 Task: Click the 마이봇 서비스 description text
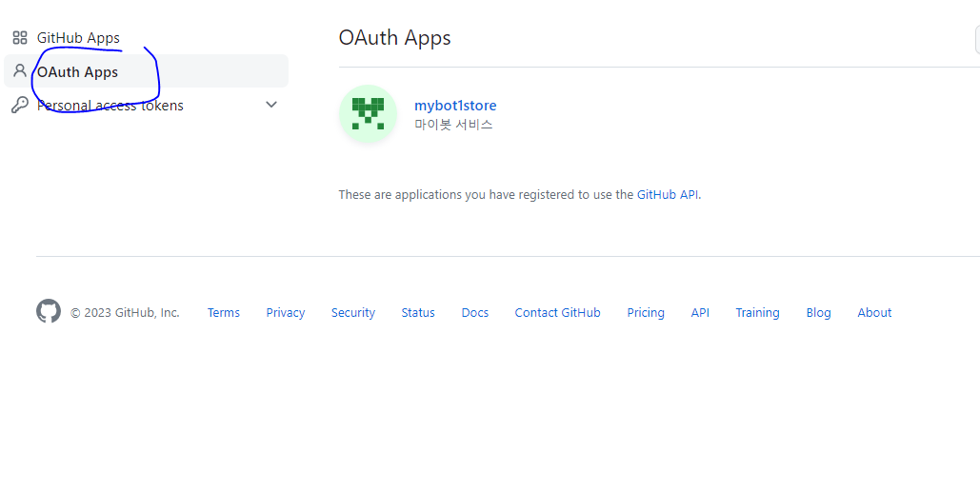[x=453, y=125]
